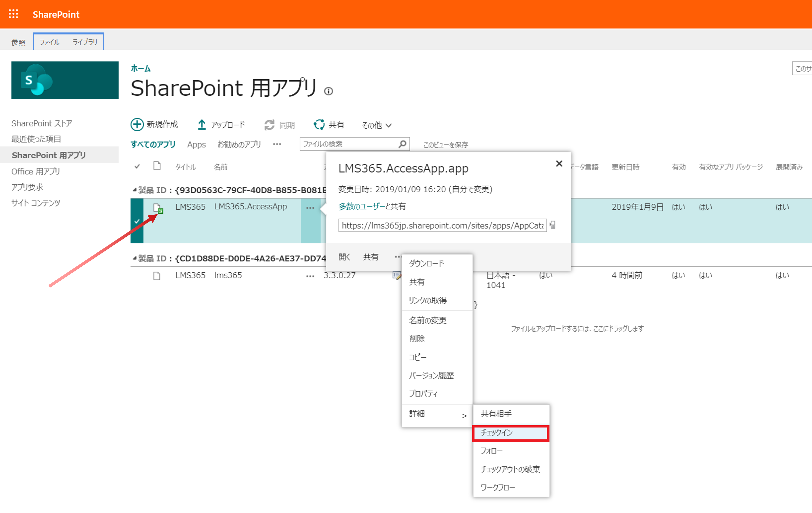Open アプリ要求 in the left navigation
812x513 pixels.
tap(27, 187)
